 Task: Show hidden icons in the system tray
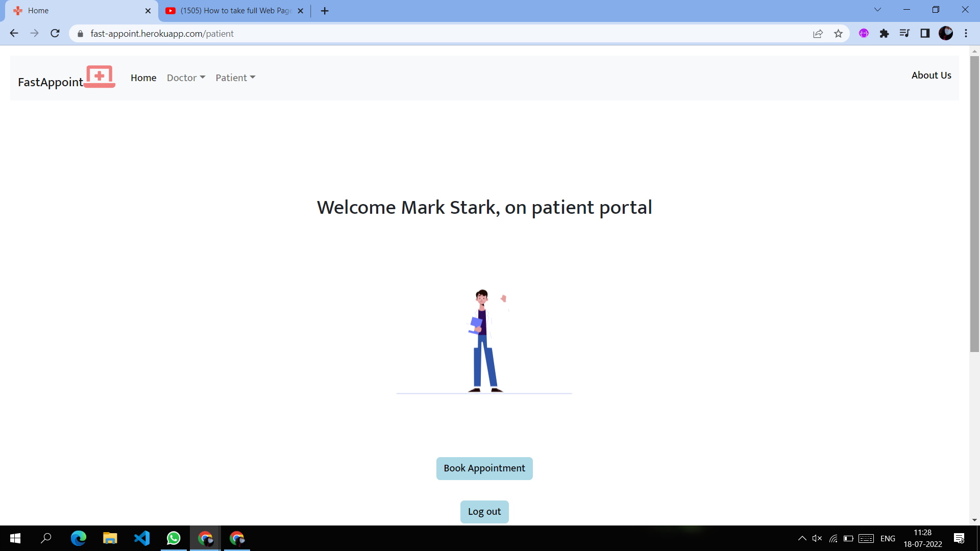coord(801,538)
